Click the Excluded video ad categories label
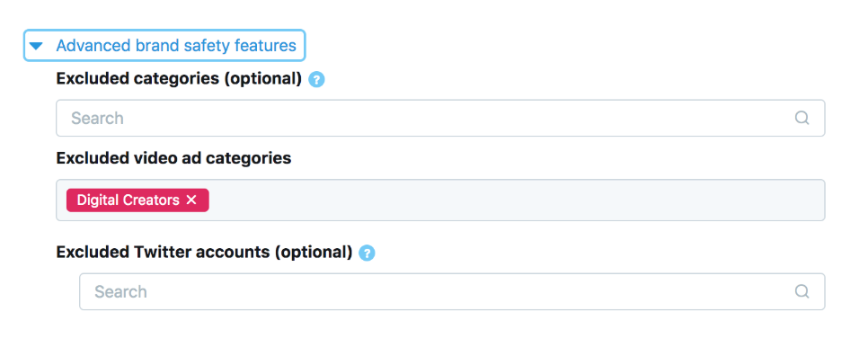This screenshot has height=356, width=868. 173,158
